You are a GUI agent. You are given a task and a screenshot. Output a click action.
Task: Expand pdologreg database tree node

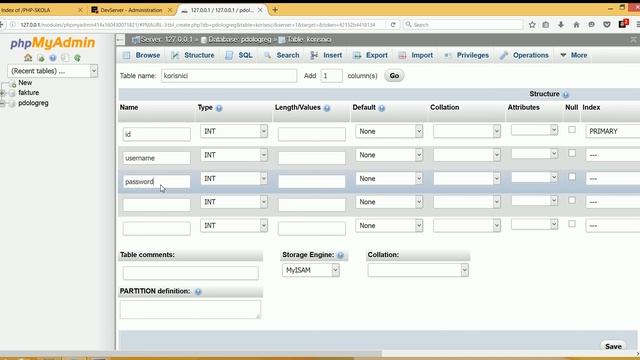(2, 103)
